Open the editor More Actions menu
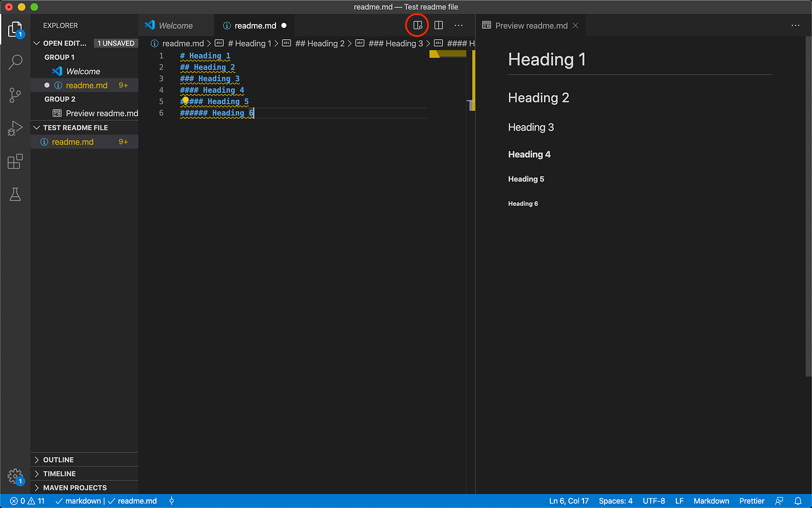The width and height of the screenshot is (812, 508). (x=459, y=25)
